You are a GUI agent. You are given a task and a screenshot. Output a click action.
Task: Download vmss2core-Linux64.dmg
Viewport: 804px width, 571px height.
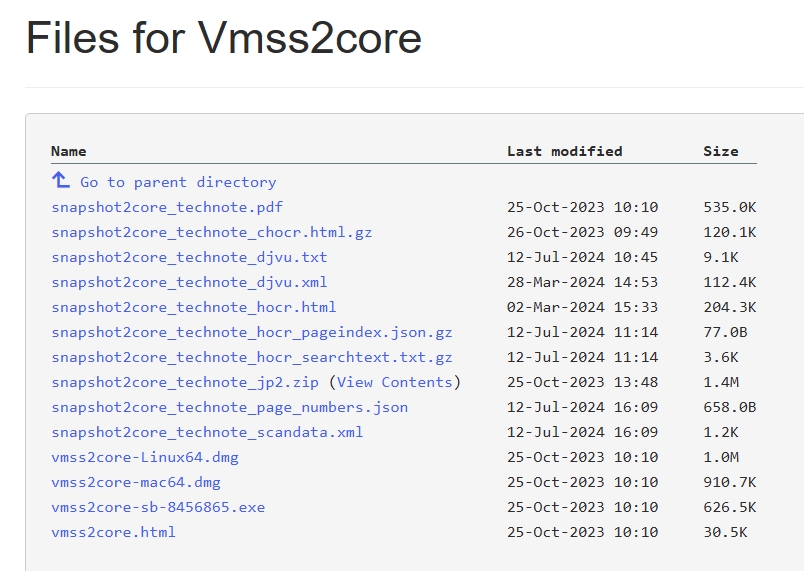tap(145, 457)
